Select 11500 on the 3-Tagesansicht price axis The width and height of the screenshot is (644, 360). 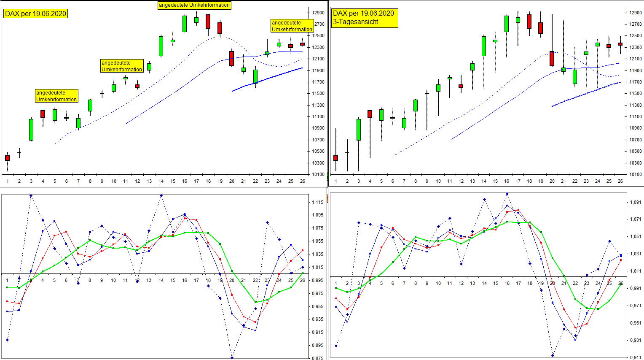(636, 94)
